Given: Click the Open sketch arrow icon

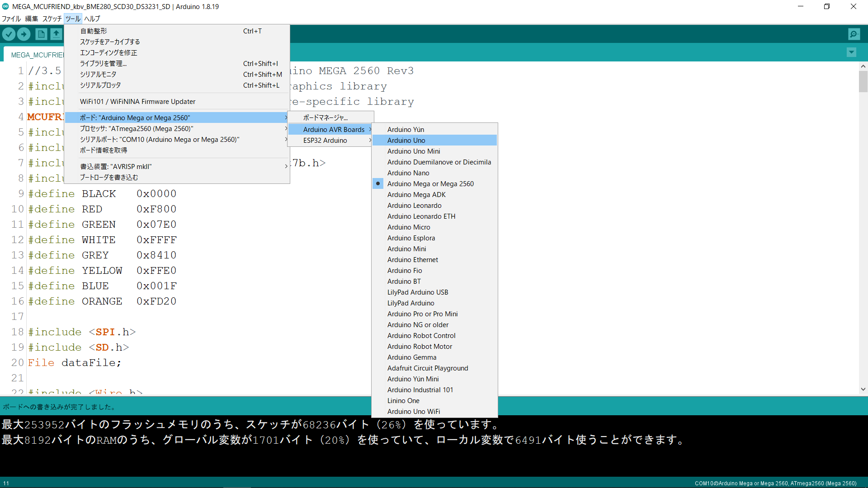Looking at the screenshot, I should click(56, 34).
